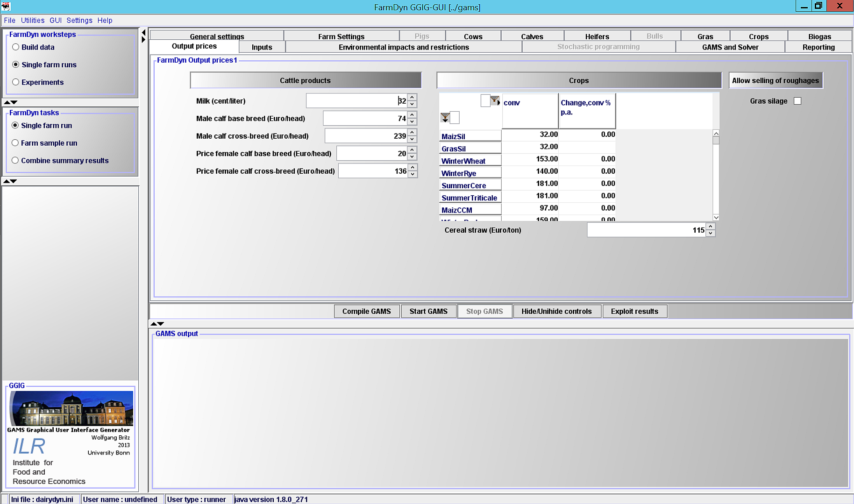Open the row filter funnel icon
This screenshot has width=854, height=504.
[445, 117]
